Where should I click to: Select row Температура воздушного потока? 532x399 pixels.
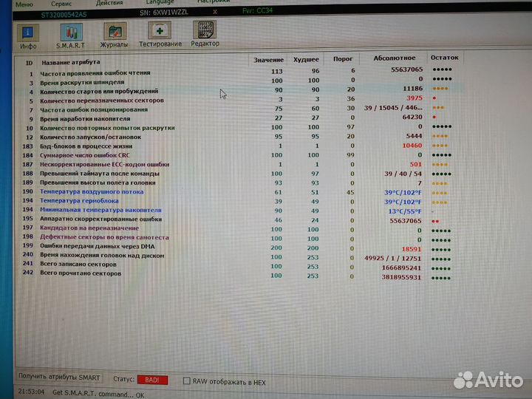[x=239, y=191]
